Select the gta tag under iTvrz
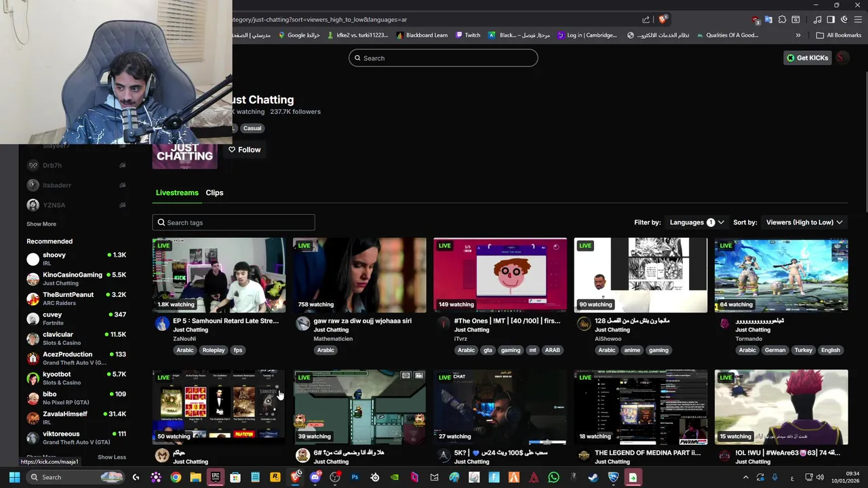 pyautogui.click(x=488, y=350)
